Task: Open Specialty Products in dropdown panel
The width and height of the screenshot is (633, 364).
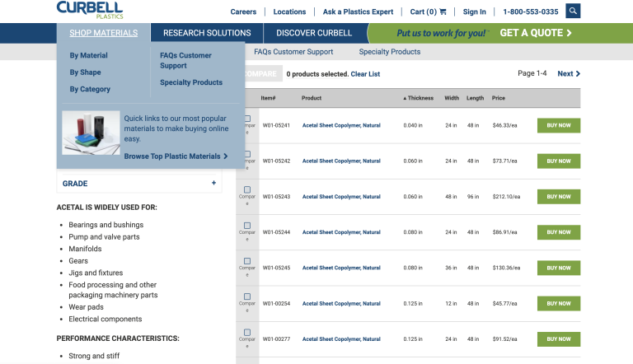Action: point(191,82)
